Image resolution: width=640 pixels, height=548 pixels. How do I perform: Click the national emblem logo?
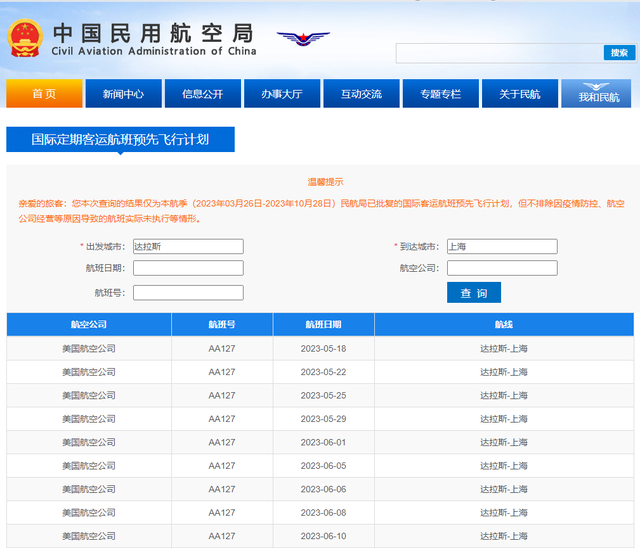point(25,38)
